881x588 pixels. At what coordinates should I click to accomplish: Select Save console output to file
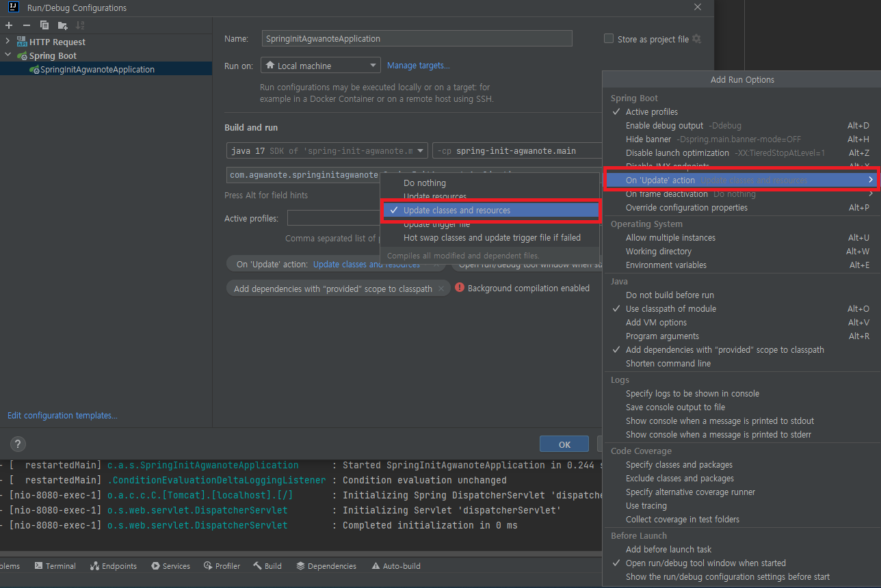pyautogui.click(x=741, y=407)
